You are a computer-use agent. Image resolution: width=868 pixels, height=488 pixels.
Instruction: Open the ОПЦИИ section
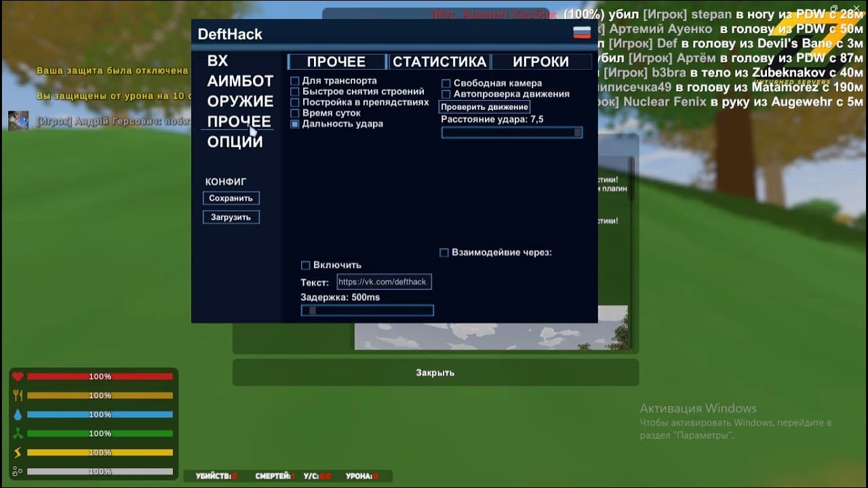point(235,142)
